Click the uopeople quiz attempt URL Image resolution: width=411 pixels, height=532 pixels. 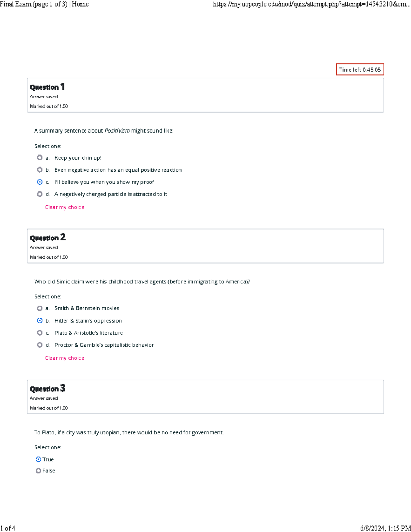tap(311, 4)
